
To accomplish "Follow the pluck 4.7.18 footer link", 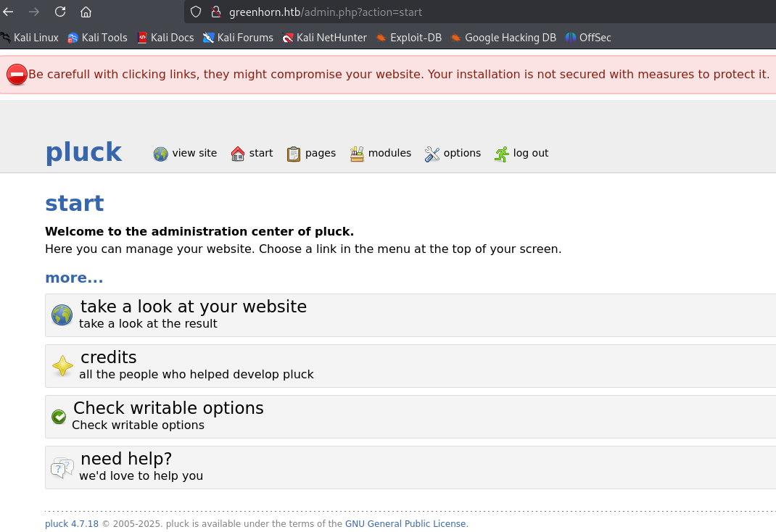I will [x=71, y=524].
